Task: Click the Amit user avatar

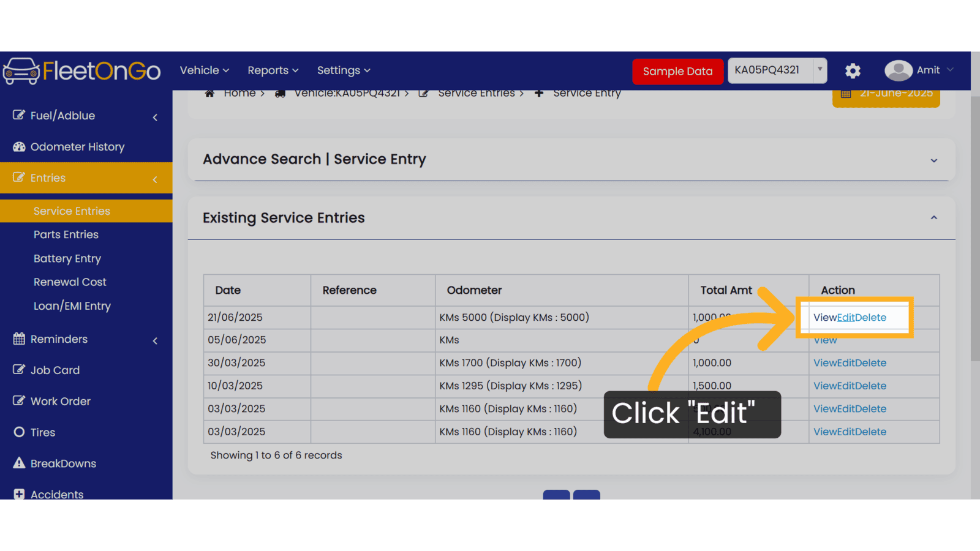Action: [x=898, y=70]
